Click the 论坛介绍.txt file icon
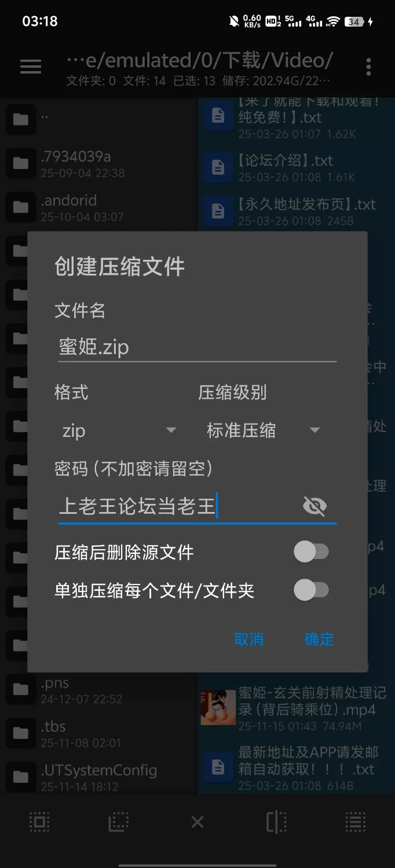The height and width of the screenshot is (868, 395). point(218,168)
